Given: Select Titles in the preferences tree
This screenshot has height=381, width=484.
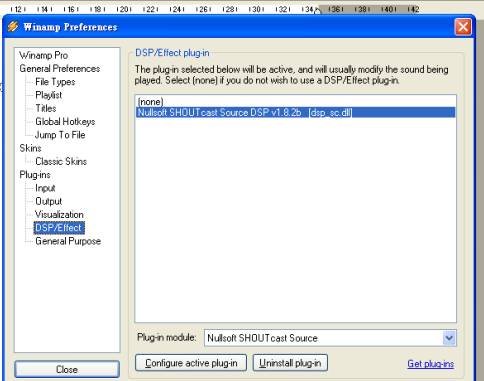Looking at the screenshot, I should click(x=46, y=108).
